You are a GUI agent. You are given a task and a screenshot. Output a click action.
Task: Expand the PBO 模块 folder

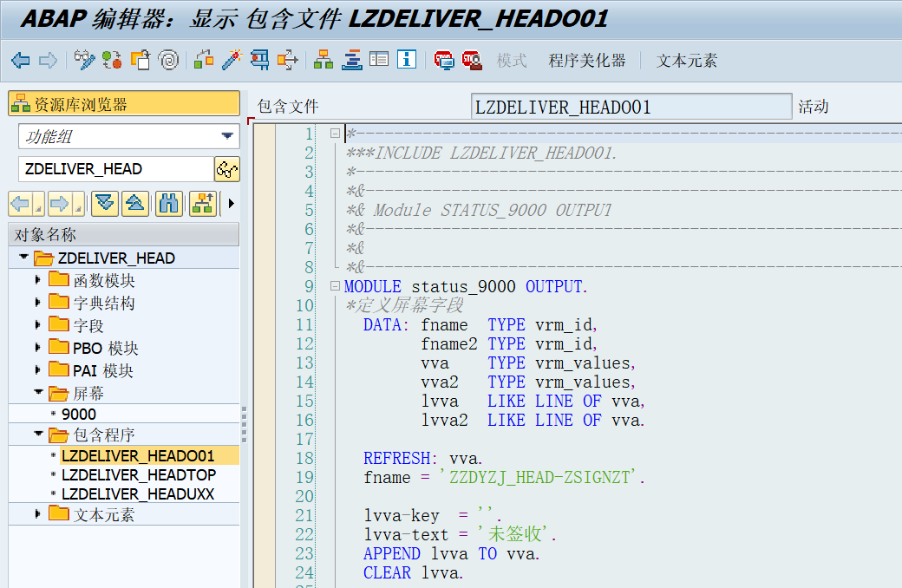(38, 348)
